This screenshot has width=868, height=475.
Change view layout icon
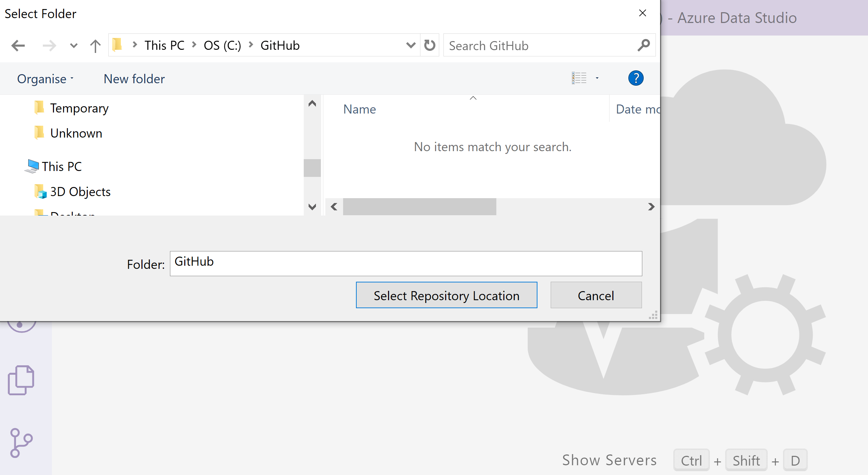[x=579, y=78]
